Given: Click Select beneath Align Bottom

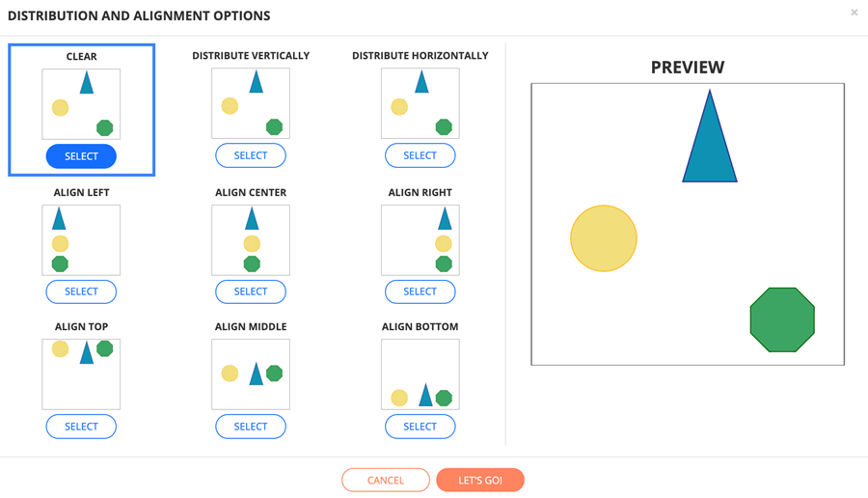Looking at the screenshot, I should [x=420, y=427].
